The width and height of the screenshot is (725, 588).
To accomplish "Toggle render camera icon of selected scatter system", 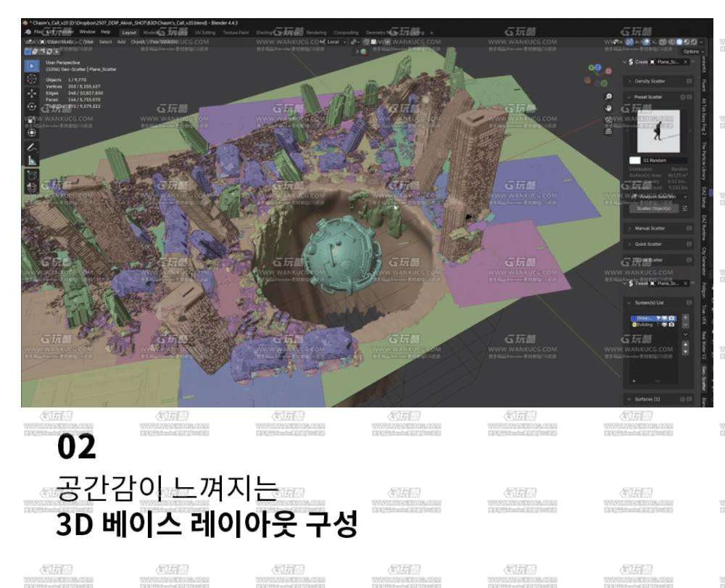I will (x=672, y=318).
